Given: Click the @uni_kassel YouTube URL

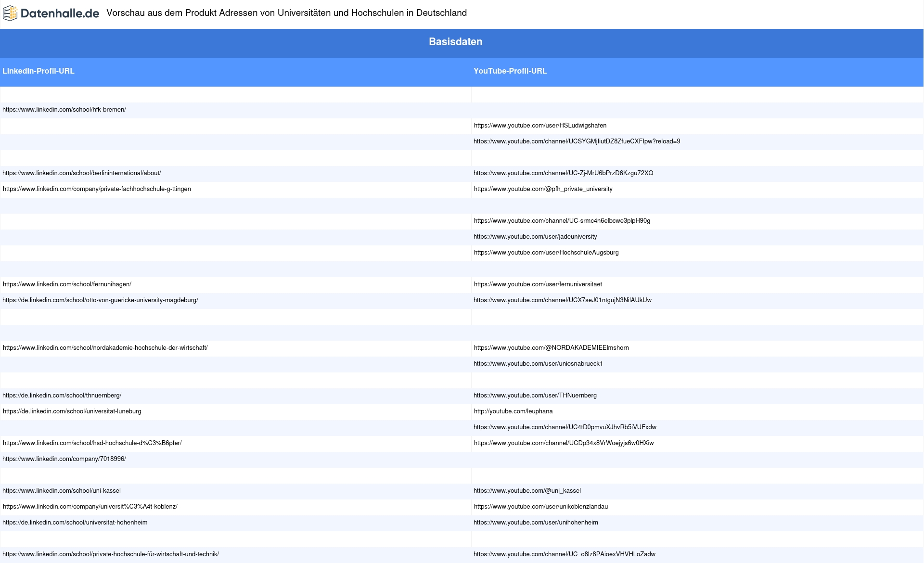Looking at the screenshot, I should (527, 491).
